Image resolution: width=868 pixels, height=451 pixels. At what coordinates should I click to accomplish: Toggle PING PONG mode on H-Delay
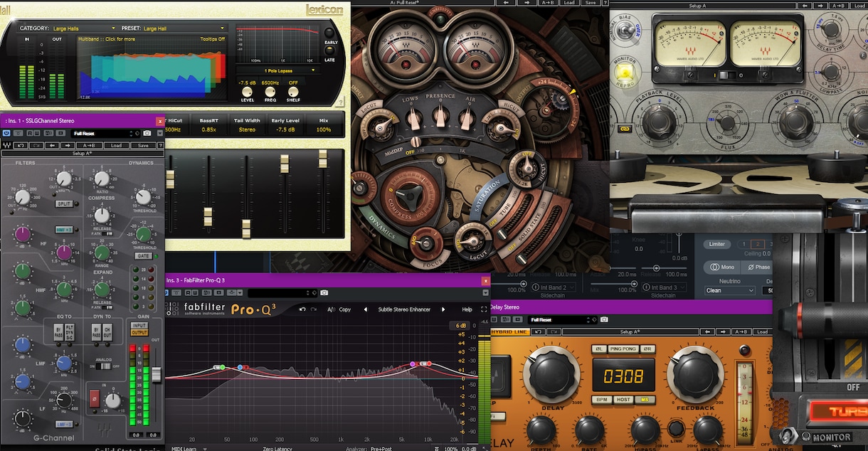coord(623,349)
